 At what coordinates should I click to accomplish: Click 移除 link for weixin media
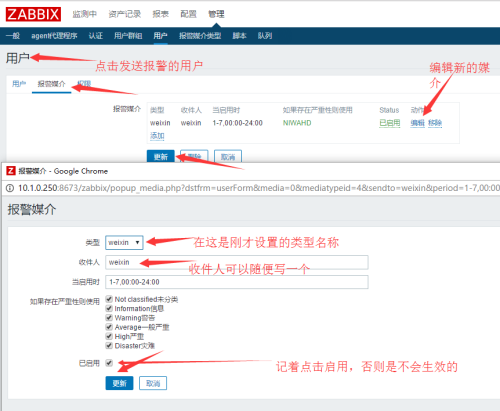tap(435, 123)
